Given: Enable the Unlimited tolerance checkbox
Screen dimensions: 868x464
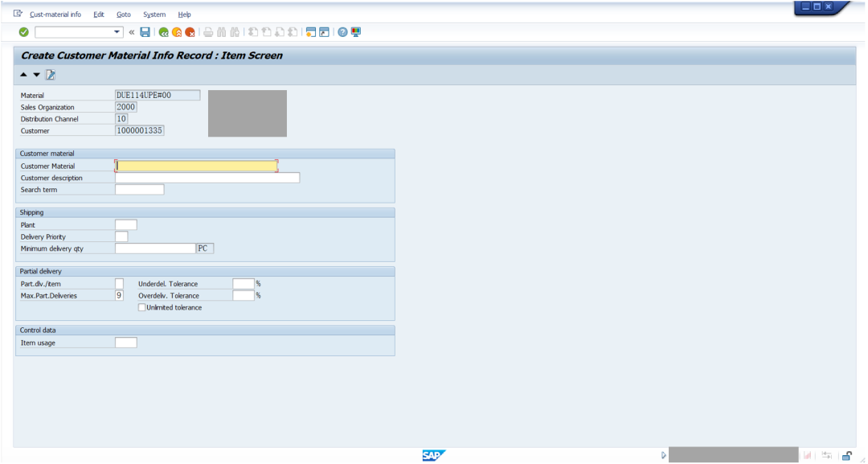Looking at the screenshot, I should (x=141, y=307).
